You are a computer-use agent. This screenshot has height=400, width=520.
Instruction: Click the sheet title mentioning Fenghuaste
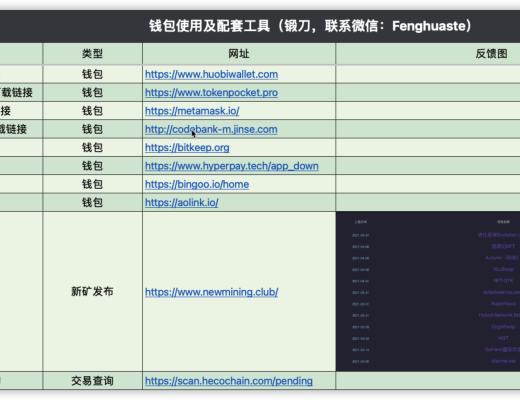coord(310,26)
